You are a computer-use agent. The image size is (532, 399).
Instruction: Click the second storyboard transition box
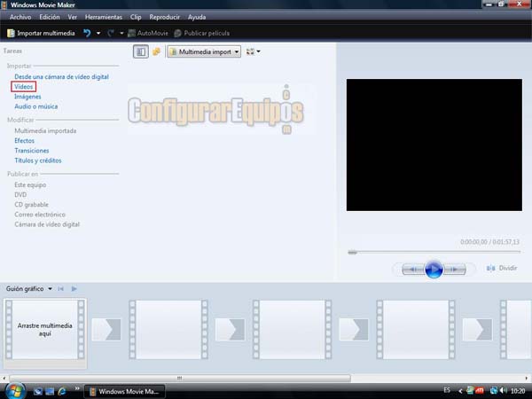tap(230, 330)
